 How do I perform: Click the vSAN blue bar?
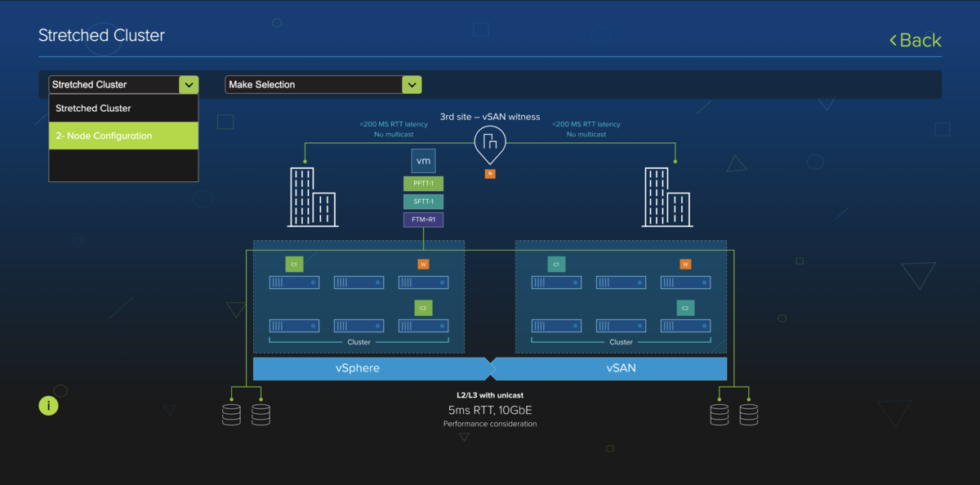tap(609, 368)
